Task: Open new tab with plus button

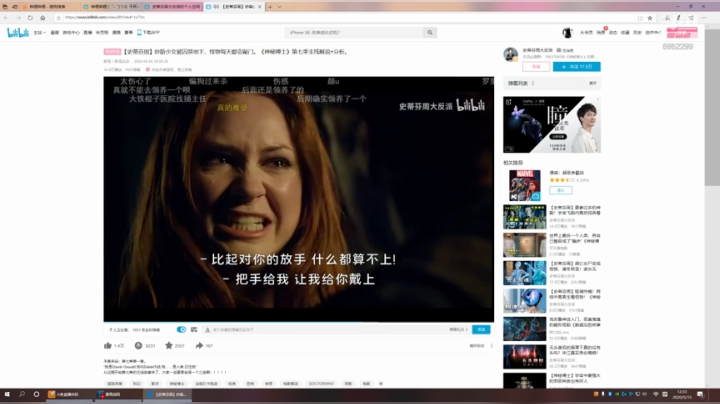Action: [x=270, y=7]
